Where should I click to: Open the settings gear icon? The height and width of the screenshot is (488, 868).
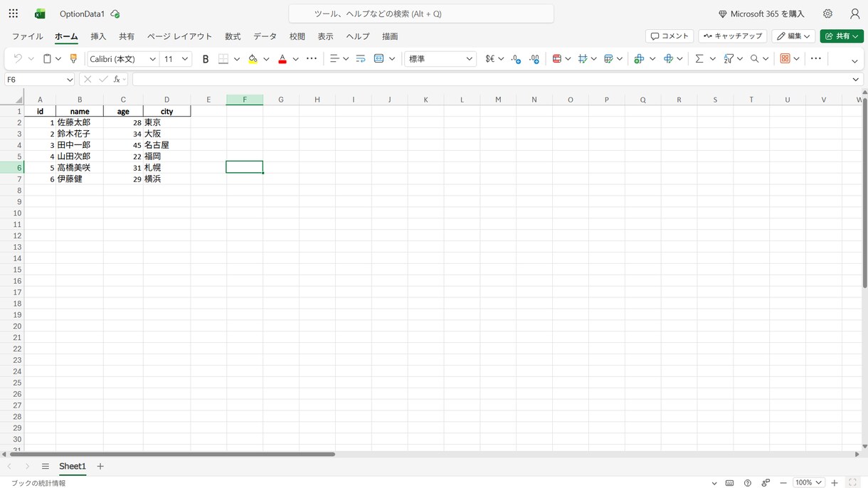(x=827, y=14)
